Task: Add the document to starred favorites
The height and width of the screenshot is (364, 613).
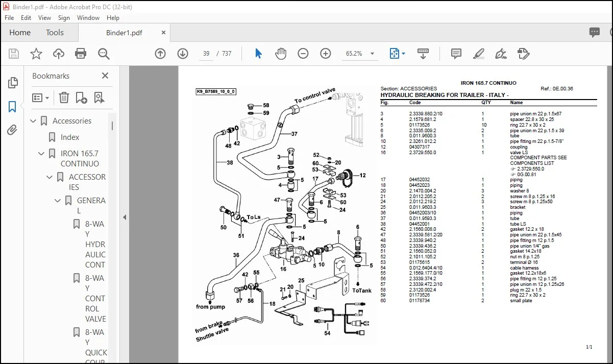Action: 36,54
